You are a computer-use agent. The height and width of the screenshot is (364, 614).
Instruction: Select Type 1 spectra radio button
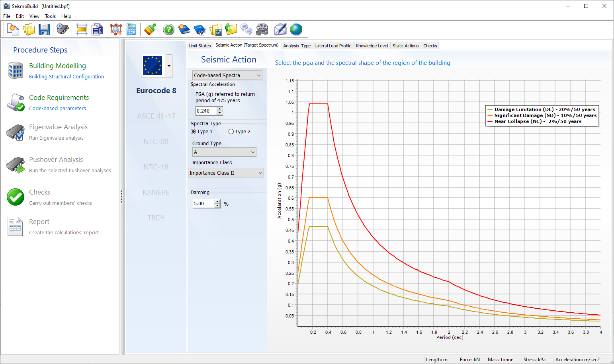pos(194,132)
